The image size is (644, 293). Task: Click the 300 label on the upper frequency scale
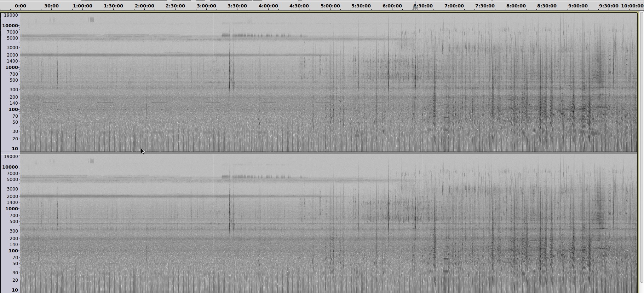pos(14,90)
